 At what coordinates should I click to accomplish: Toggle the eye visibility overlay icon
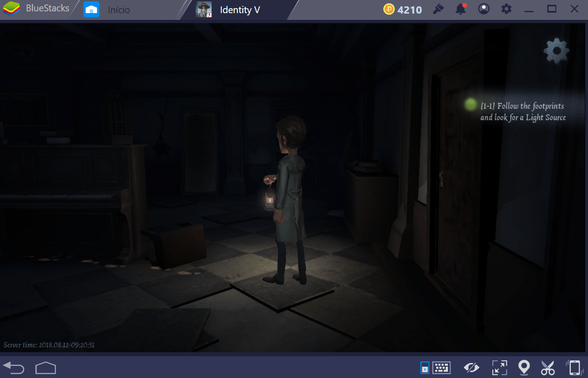tap(471, 367)
